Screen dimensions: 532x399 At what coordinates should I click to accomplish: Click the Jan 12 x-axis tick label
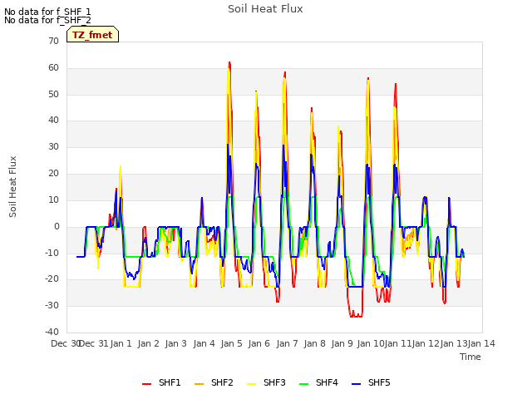(x=426, y=343)
